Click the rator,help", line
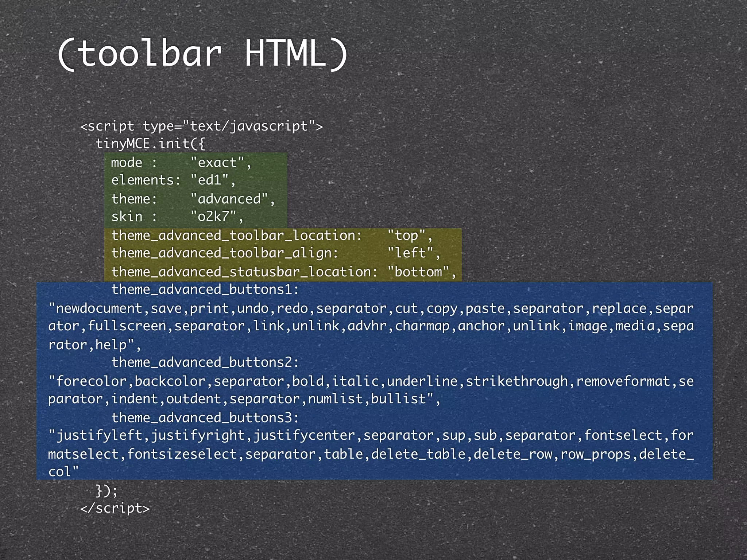747x560 pixels. point(95,345)
